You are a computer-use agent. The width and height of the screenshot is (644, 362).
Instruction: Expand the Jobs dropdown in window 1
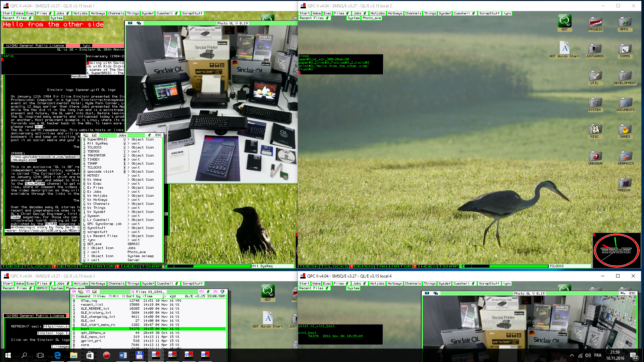pyautogui.click(x=68, y=13)
